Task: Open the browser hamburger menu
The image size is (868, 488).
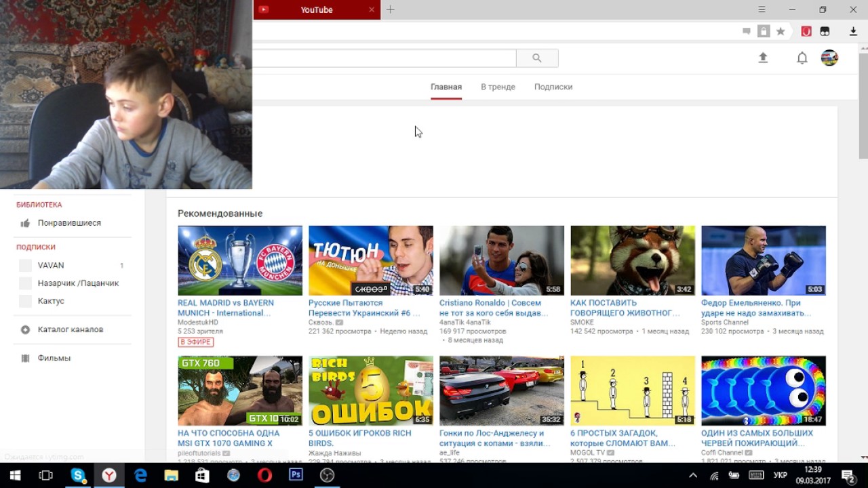Action: [762, 9]
